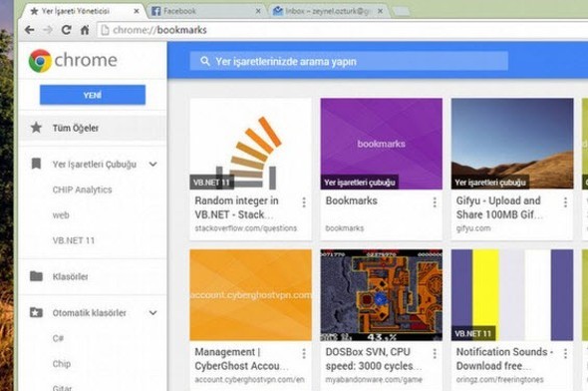Open options menu for DOSBox SVN card
This screenshot has width=588, height=391.
(x=435, y=353)
